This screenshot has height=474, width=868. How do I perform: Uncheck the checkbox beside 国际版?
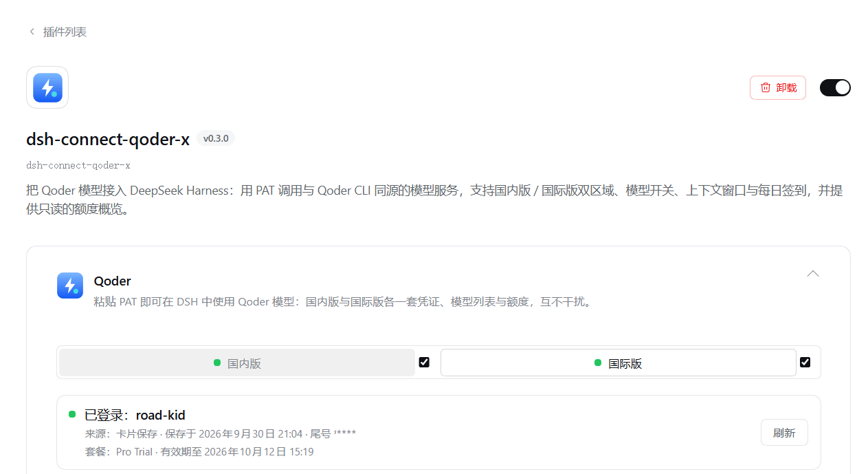click(x=805, y=362)
